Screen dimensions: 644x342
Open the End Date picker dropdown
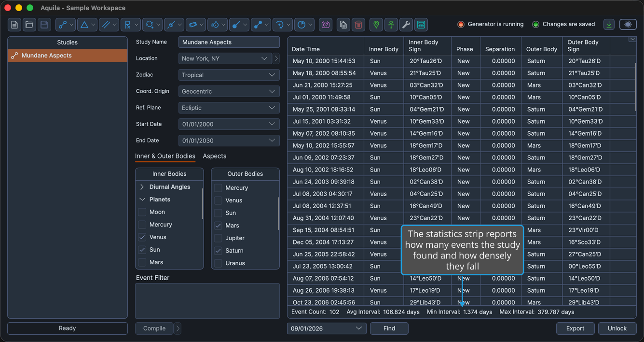[x=229, y=141]
